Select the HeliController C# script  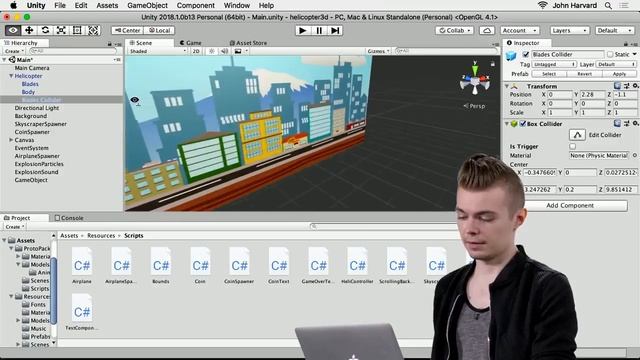[357, 266]
